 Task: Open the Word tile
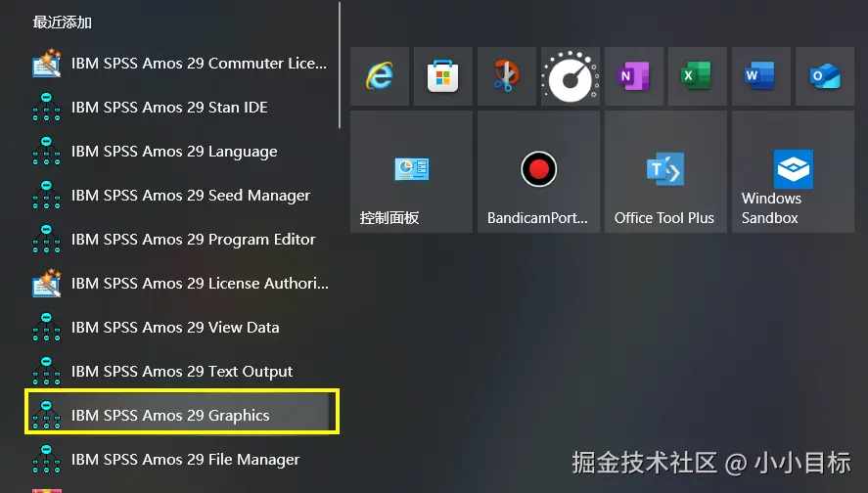(x=761, y=76)
